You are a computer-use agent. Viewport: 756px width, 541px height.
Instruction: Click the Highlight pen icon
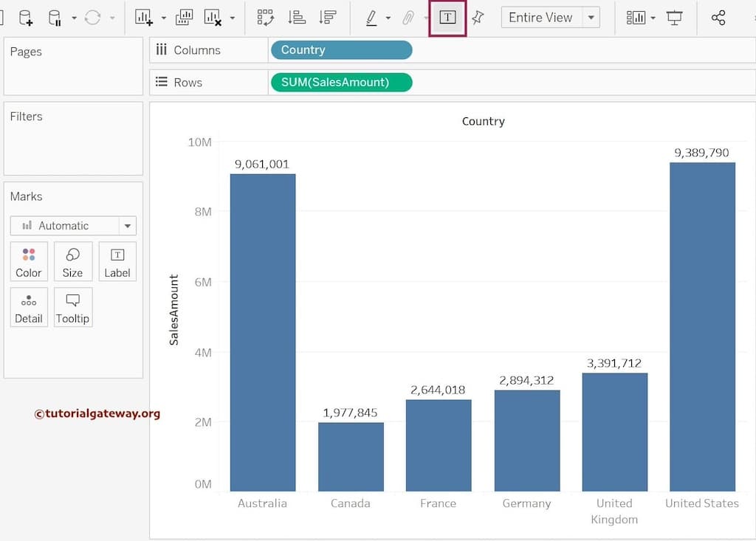(371, 18)
